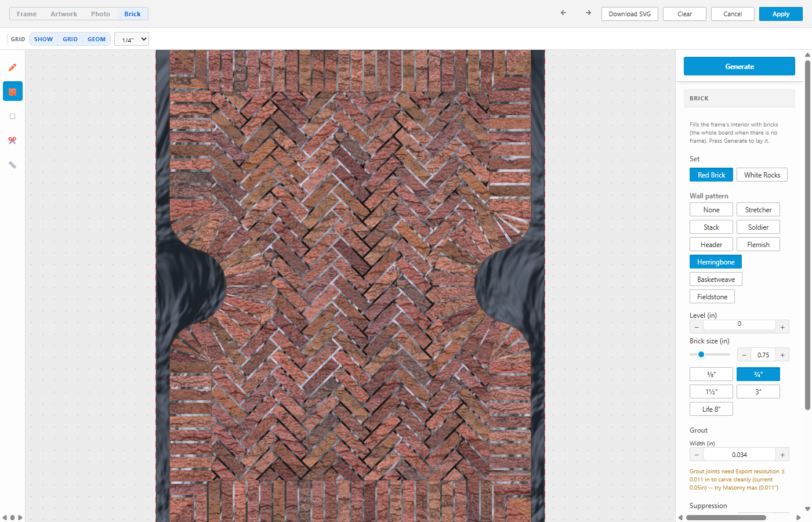Increase Level with the plus button
Screen dimensions: 812x522
click(x=782, y=327)
